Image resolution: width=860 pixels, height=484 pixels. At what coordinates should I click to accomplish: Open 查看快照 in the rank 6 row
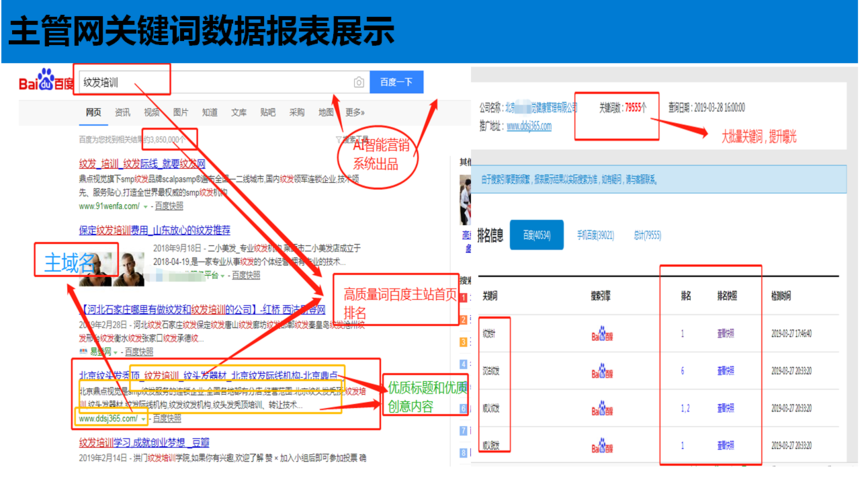(x=725, y=370)
